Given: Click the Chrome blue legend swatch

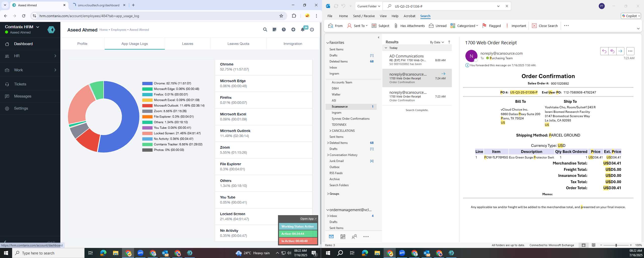Looking at the screenshot, I should pyautogui.click(x=147, y=83).
